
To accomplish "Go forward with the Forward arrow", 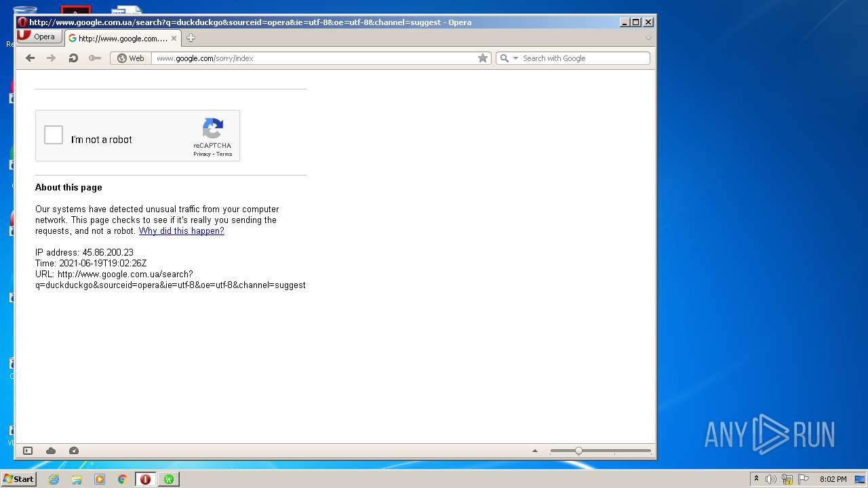I will pos(51,58).
